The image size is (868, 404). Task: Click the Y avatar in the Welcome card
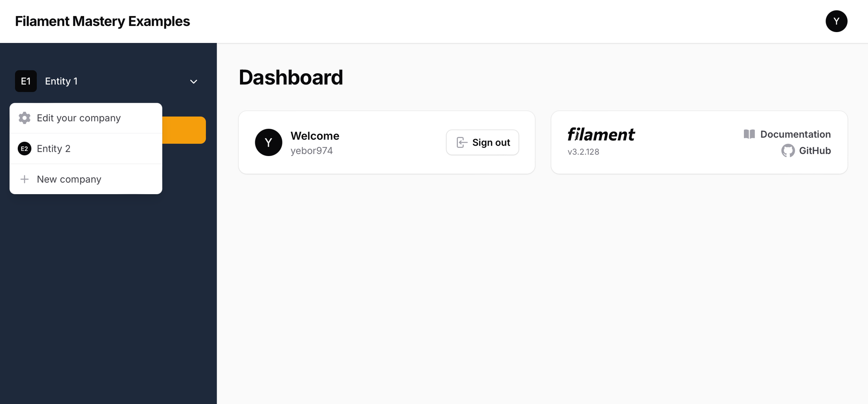[x=268, y=142]
